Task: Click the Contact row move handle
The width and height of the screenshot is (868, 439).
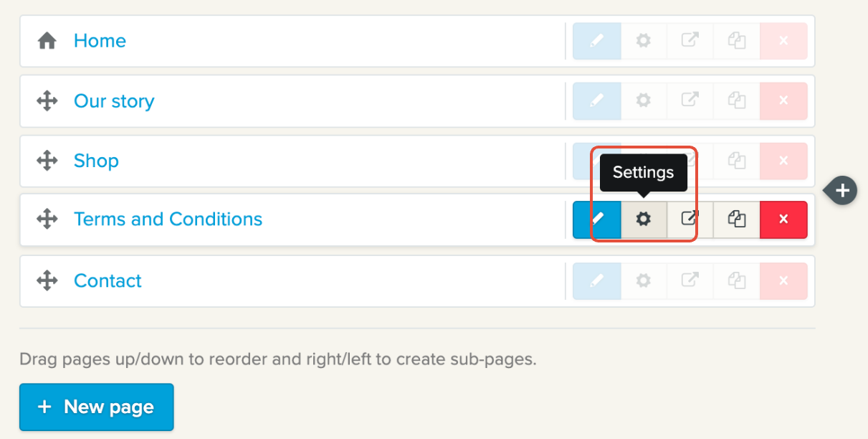Action: coord(47,280)
